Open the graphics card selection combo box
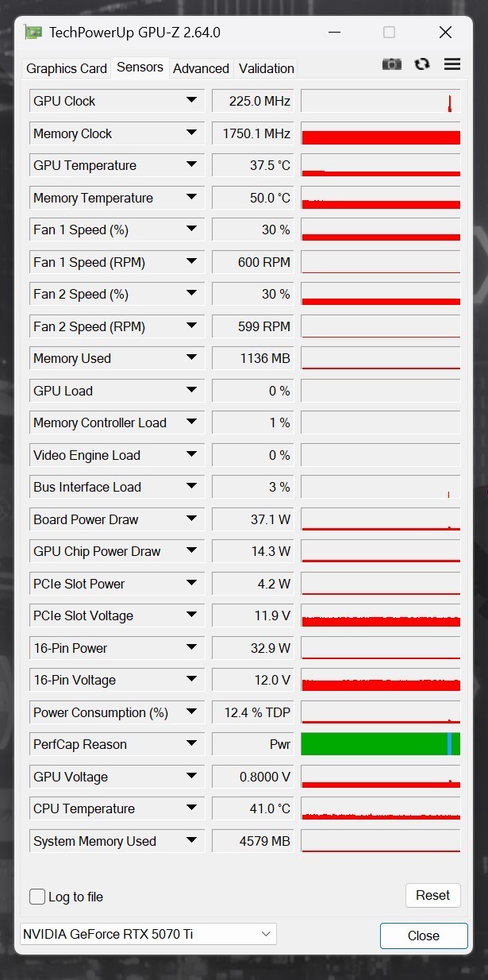Viewport: 488px width, 980px height. point(147,935)
